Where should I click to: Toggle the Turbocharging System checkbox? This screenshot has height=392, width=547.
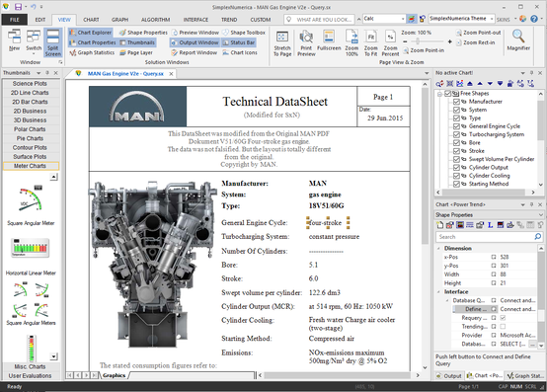pos(456,134)
